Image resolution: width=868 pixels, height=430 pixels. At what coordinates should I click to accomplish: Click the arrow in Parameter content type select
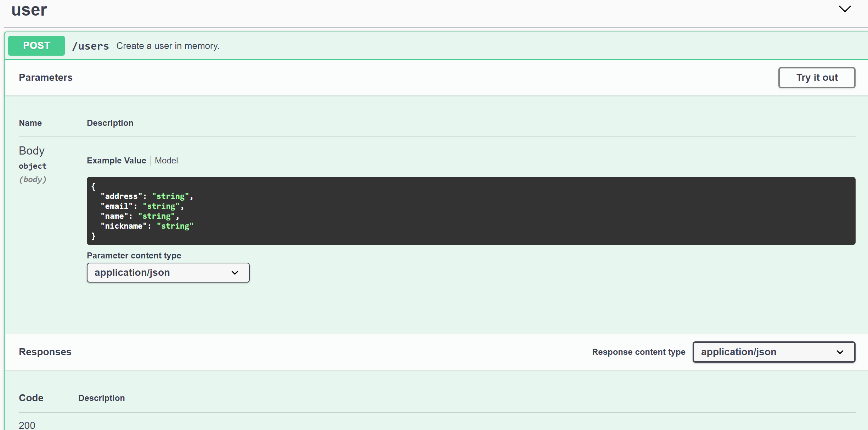235,273
